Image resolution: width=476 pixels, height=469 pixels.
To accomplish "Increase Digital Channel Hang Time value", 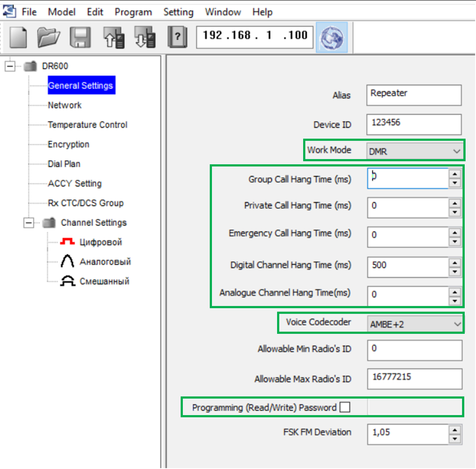I will [454, 262].
